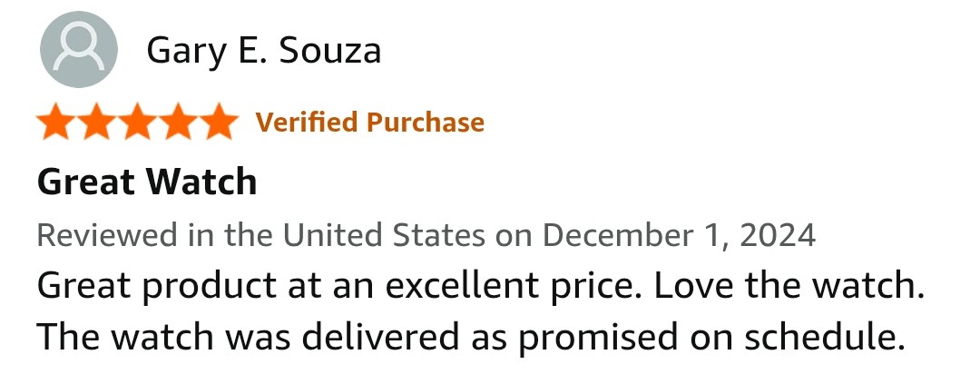Click the review date line text
The height and width of the screenshot is (384, 980).
[426, 236]
